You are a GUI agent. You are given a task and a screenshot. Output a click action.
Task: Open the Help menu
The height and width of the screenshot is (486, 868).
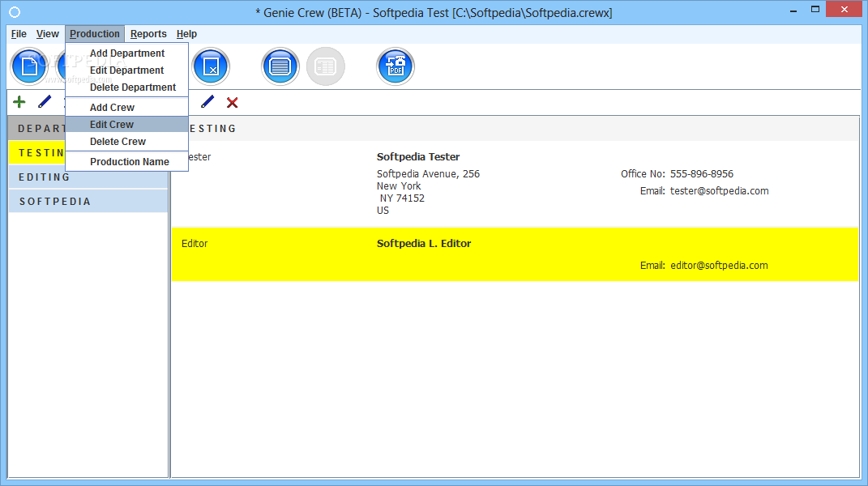pyautogui.click(x=186, y=34)
